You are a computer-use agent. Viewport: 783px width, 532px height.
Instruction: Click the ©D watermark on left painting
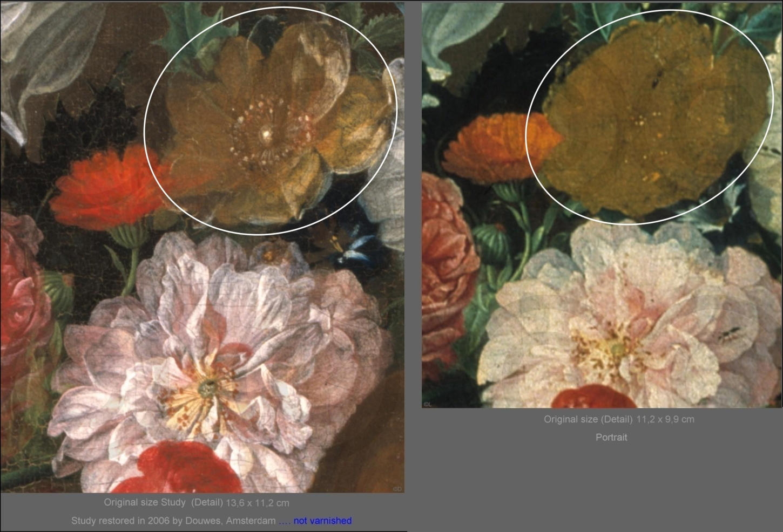[x=397, y=489]
